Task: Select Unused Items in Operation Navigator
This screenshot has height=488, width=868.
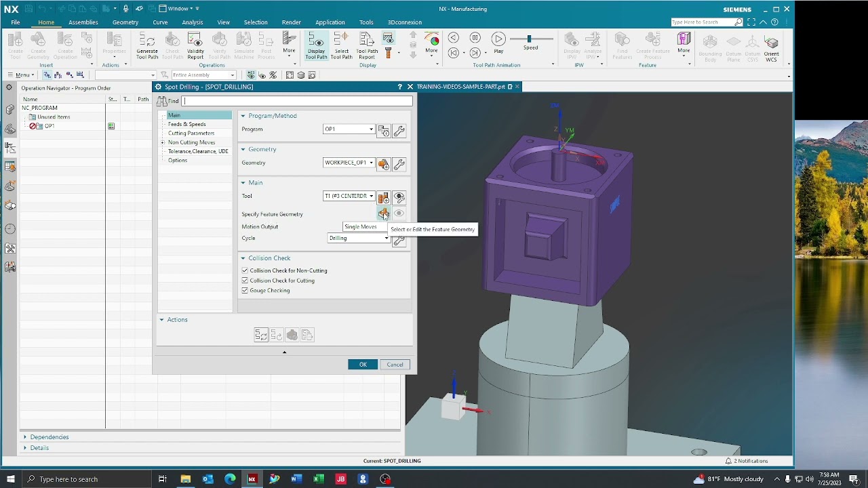Action: (x=54, y=117)
